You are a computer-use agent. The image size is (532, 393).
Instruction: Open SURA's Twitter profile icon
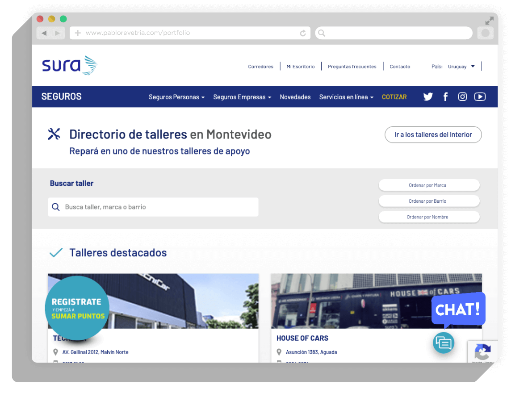428,97
